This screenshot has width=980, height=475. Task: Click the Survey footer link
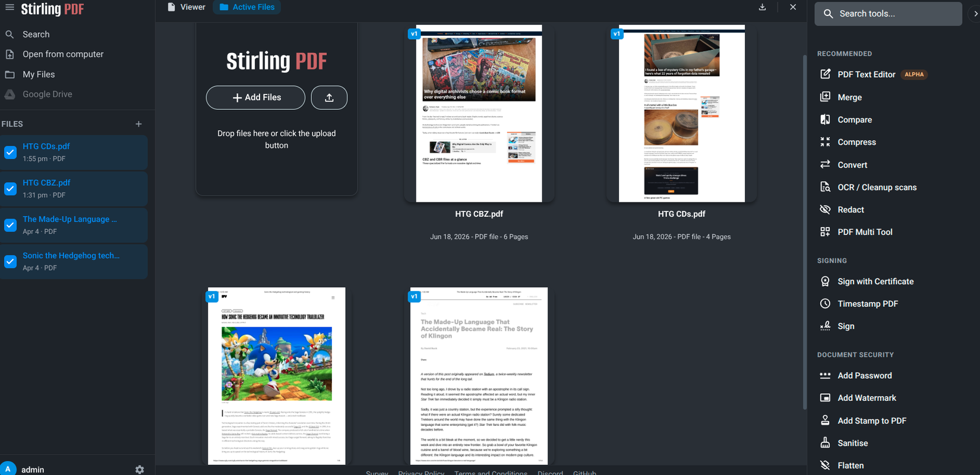click(377, 473)
